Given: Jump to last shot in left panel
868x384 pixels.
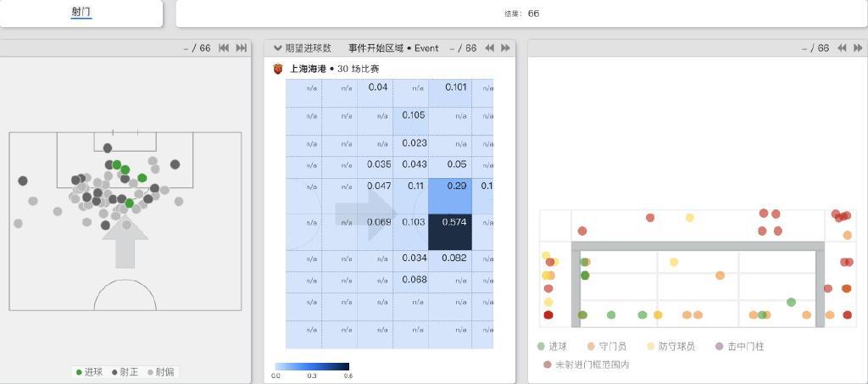Looking at the screenshot, I should pyautogui.click(x=242, y=48).
